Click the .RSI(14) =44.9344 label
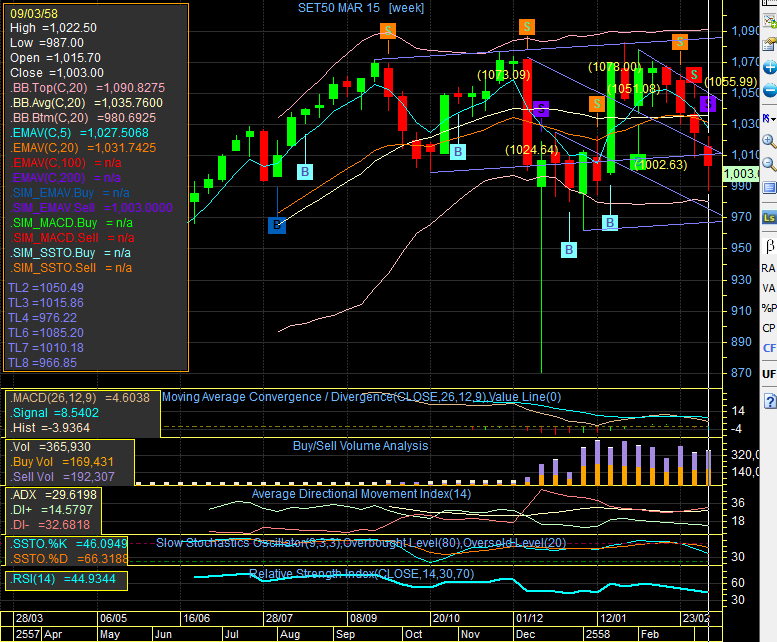 pos(63,579)
